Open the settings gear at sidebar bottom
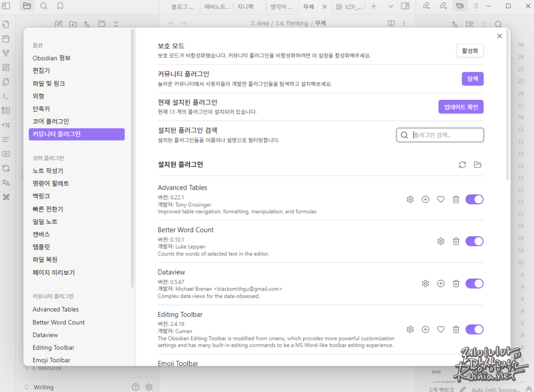This screenshot has height=392, width=534. [149, 387]
